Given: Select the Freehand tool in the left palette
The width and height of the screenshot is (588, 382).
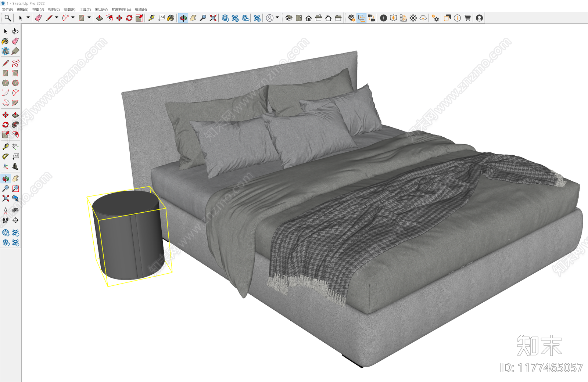Looking at the screenshot, I should 15,63.
